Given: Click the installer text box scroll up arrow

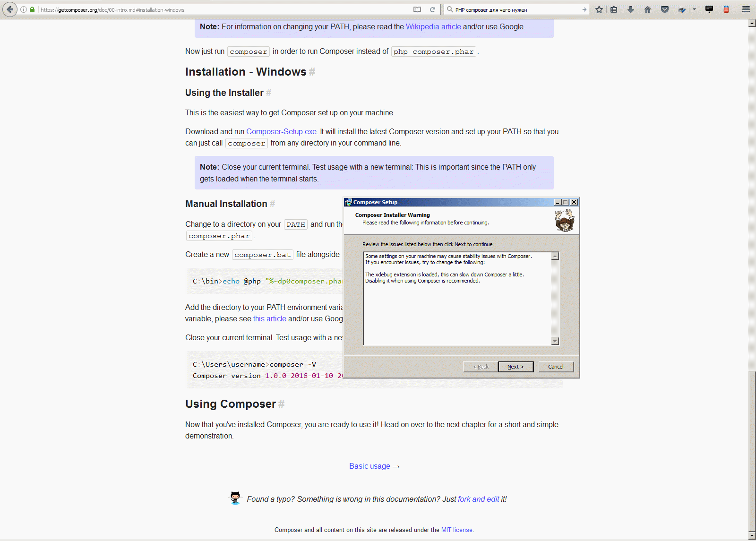Looking at the screenshot, I should click(555, 256).
